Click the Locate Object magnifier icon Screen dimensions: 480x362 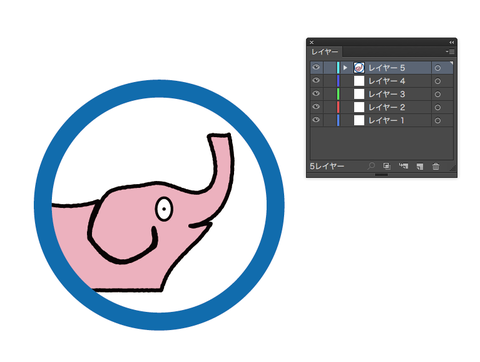click(x=371, y=166)
